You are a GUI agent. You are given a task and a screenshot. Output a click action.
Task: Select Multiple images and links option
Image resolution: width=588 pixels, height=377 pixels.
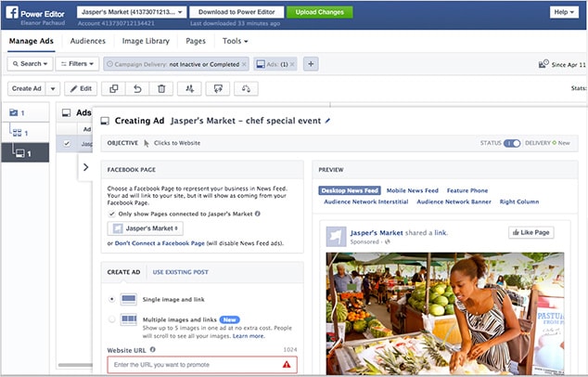[x=111, y=319]
